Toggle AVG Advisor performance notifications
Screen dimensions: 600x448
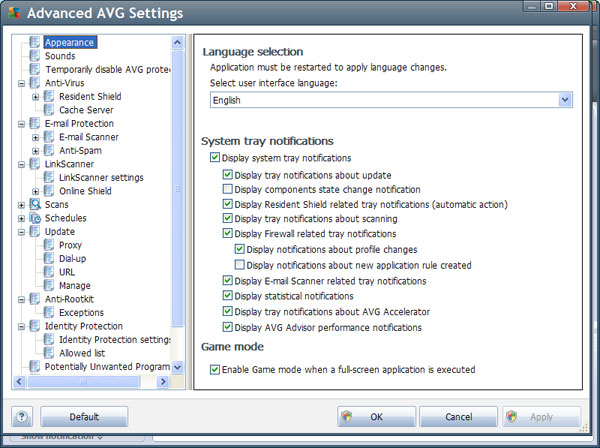click(x=227, y=327)
